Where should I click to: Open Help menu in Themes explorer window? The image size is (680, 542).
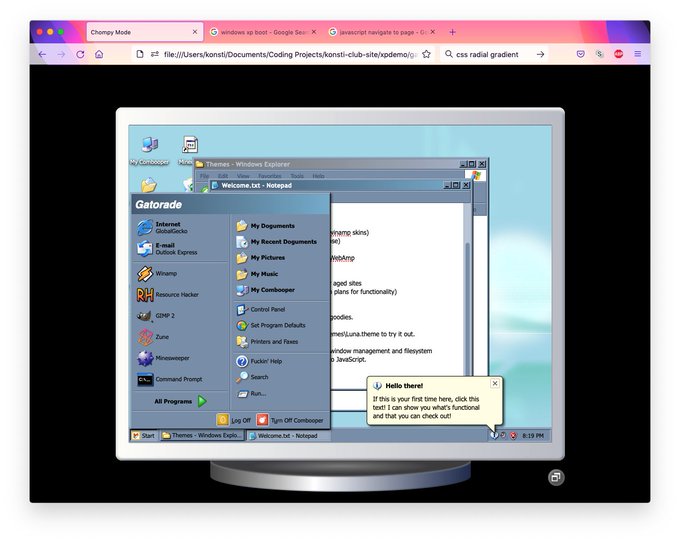tap(319, 176)
